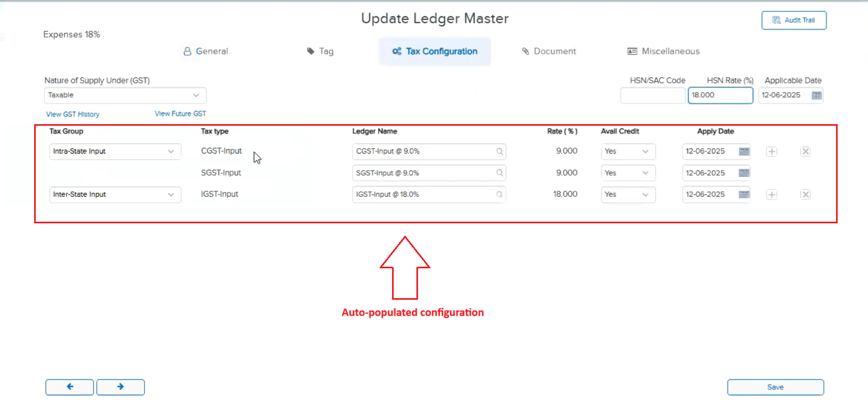Open Avail Credit dropdown for SGST-Input
The image size is (868, 419).
[x=644, y=173]
